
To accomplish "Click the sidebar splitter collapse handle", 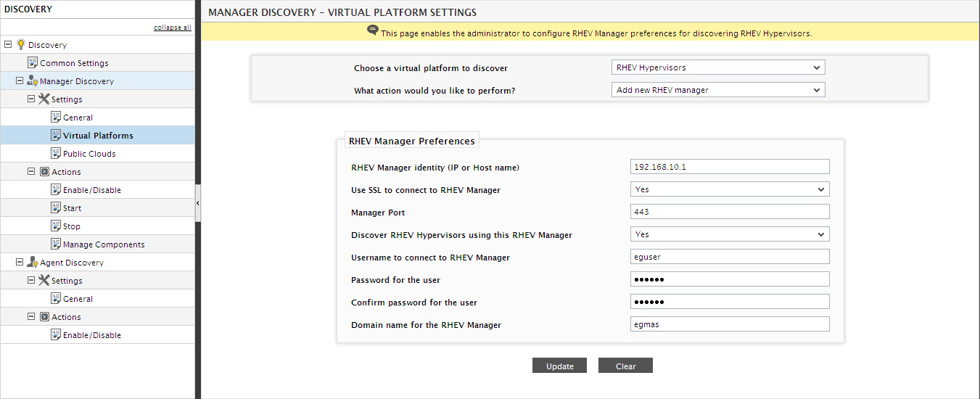I will coord(197,204).
